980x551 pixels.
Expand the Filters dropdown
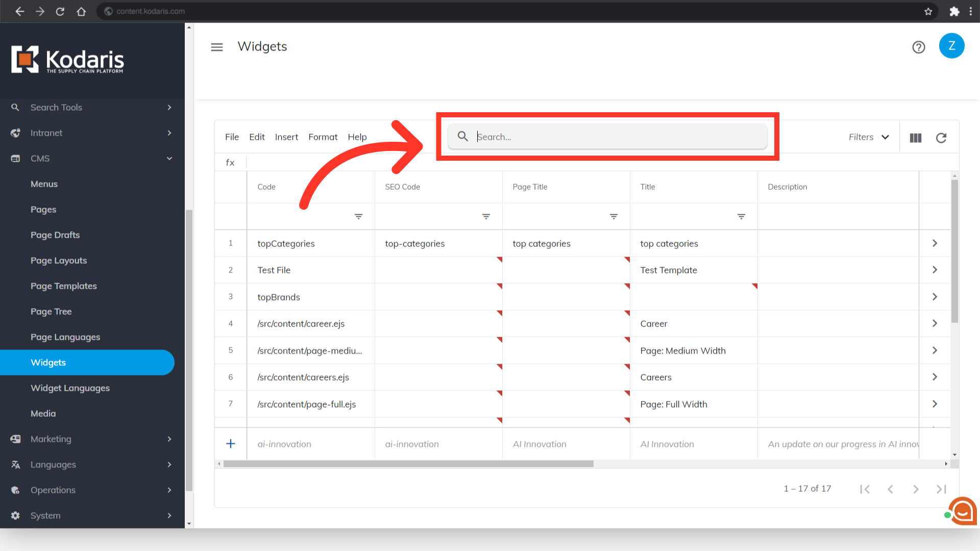point(869,137)
